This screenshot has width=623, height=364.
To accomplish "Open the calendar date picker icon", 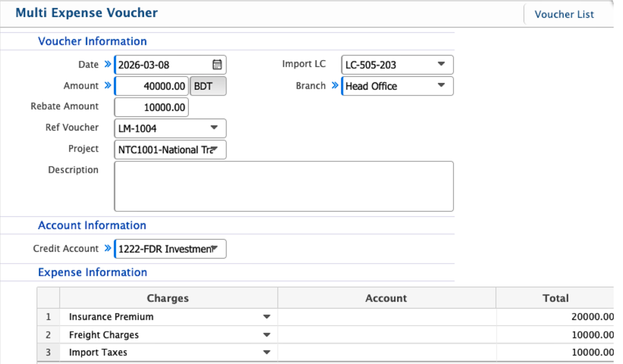I will (217, 65).
